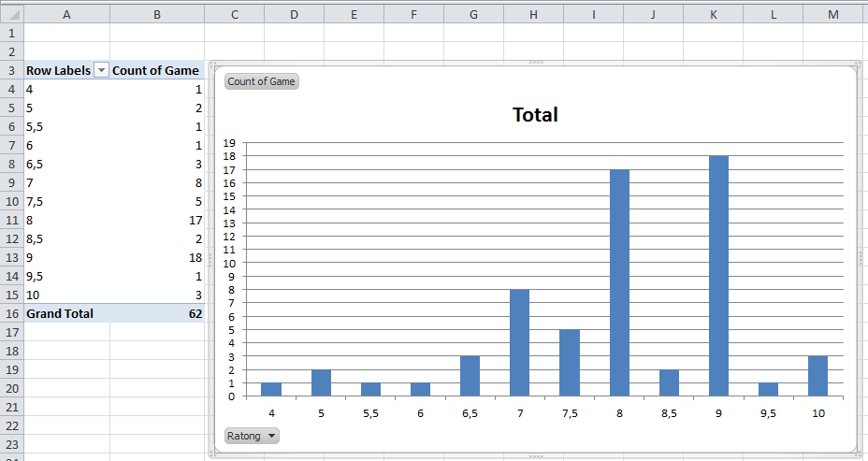Select pivot row label 7,5

(x=67, y=201)
